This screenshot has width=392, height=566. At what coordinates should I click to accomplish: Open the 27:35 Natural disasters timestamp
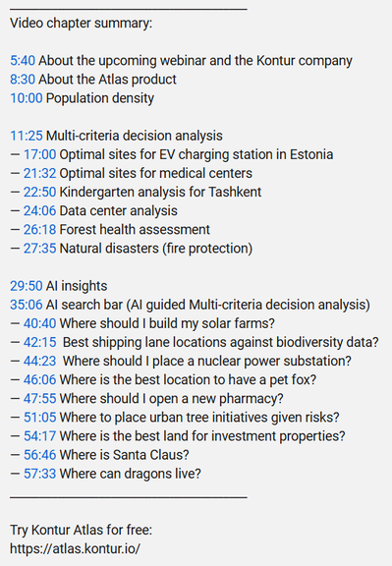[39, 249]
